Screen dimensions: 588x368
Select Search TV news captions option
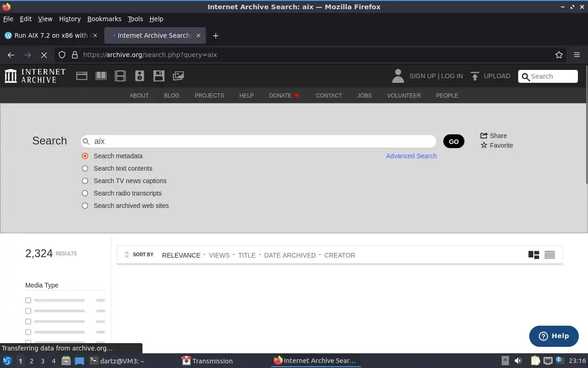pos(85,181)
